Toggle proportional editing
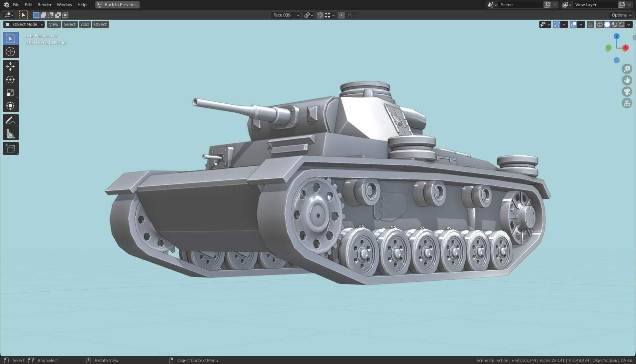Image resolution: width=636 pixels, height=364 pixels. coord(341,15)
